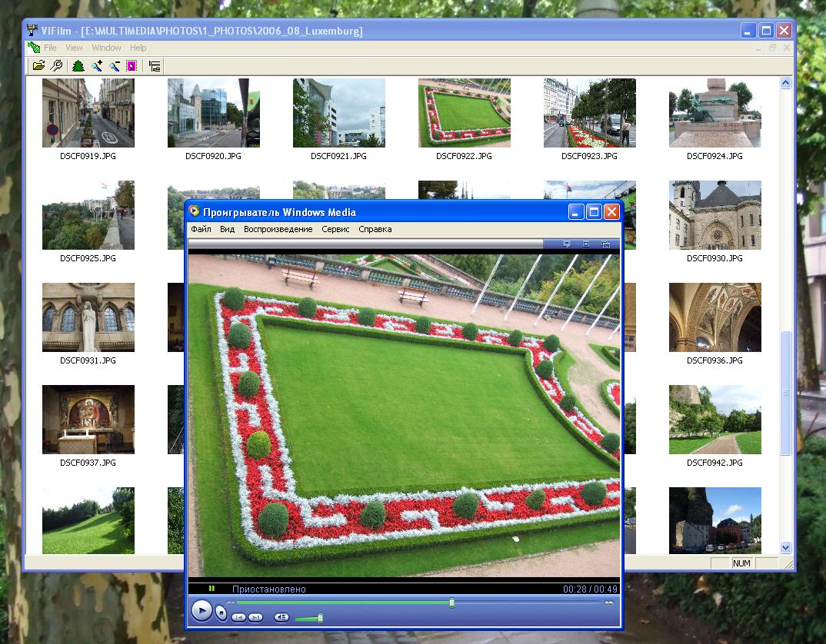Zoom out with the magnifier minus icon
This screenshot has width=826, height=644.
tap(115, 66)
